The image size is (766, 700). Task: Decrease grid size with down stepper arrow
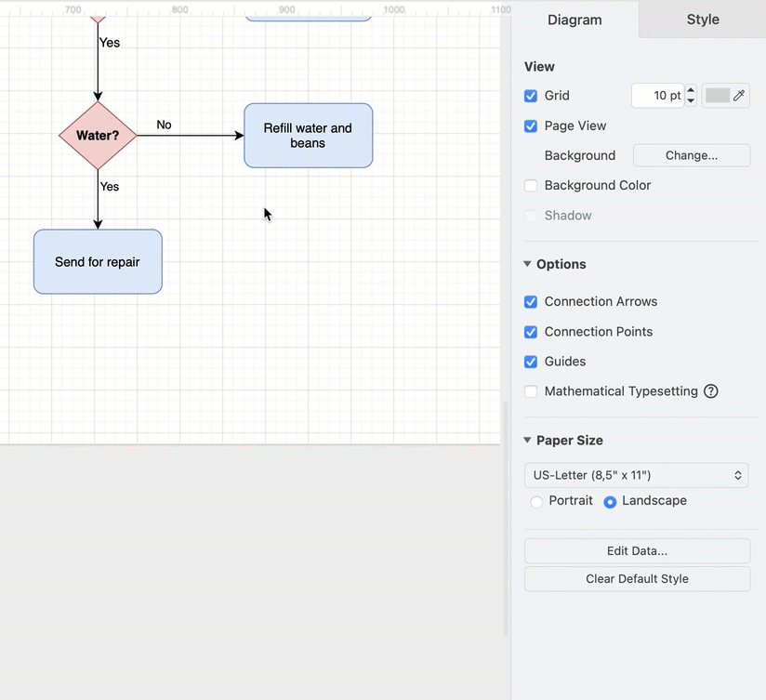pyautogui.click(x=691, y=101)
